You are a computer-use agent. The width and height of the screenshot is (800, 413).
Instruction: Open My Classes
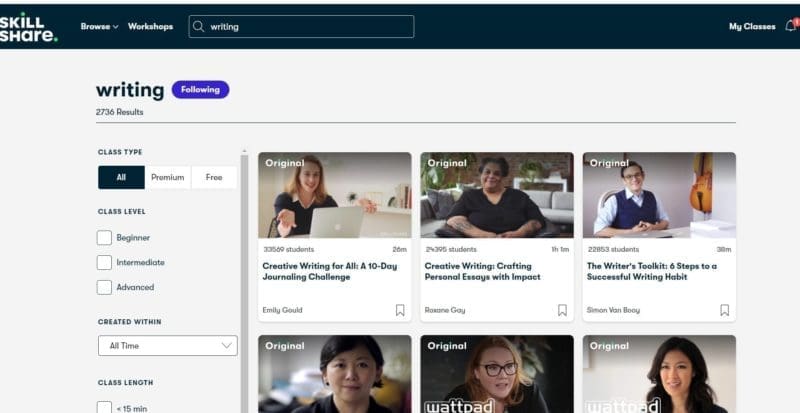[752, 27]
